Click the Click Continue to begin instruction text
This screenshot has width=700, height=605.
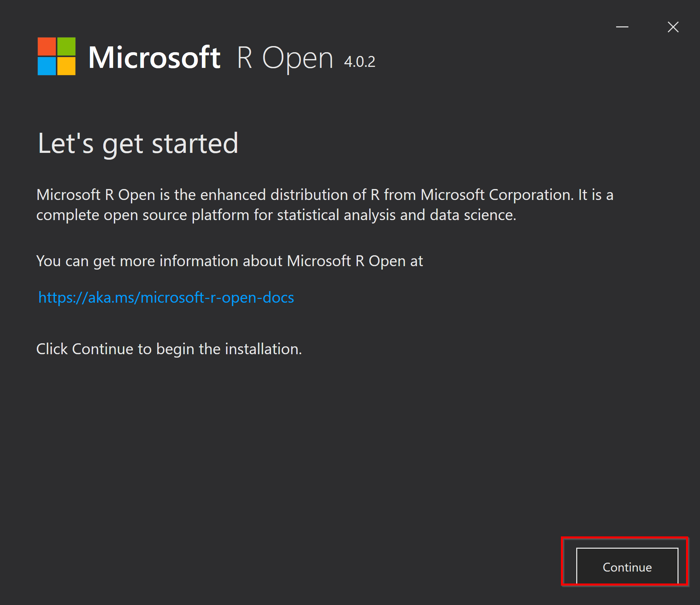(x=169, y=349)
